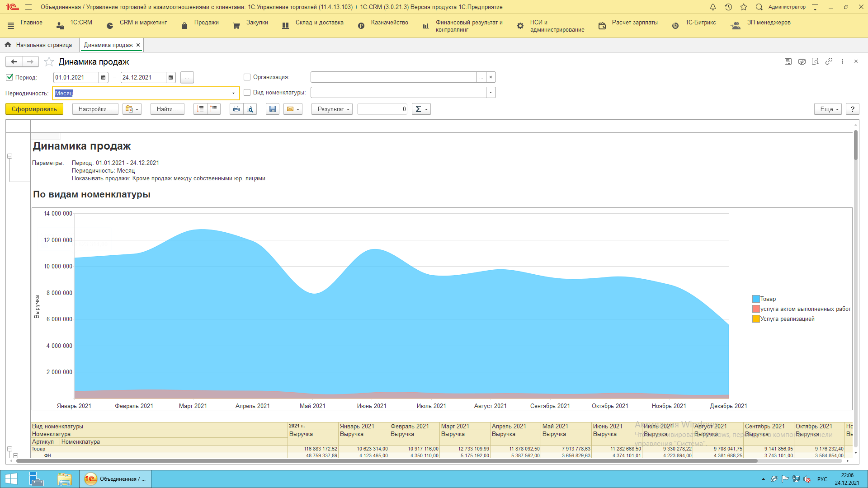The height and width of the screenshot is (488, 868).
Task: Open the Настройки... button
Action: [95, 109]
